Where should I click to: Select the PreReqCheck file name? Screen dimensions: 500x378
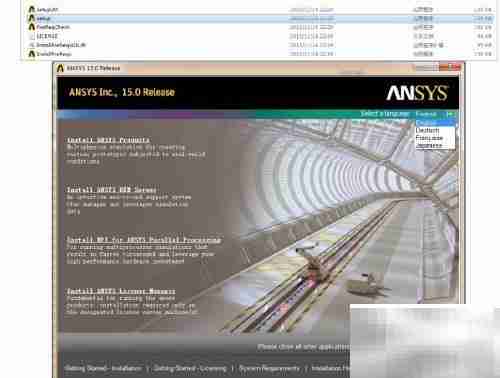pyautogui.click(x=53, y=27)
